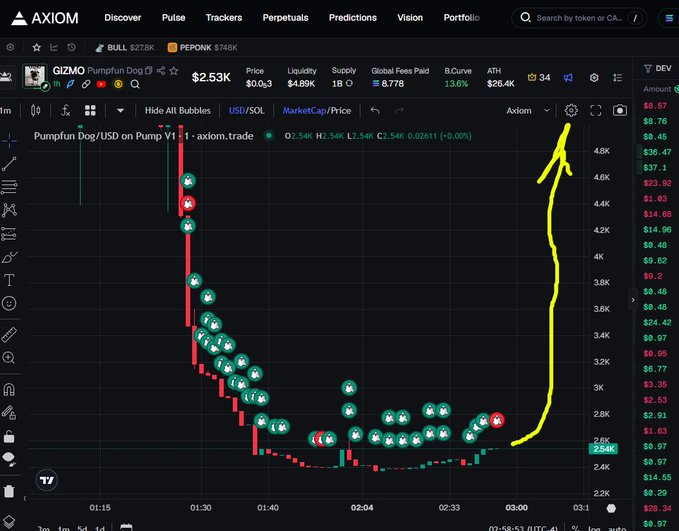679x531 pixels.
Task: Refresh the Supply value
Action: pos(349,83)
